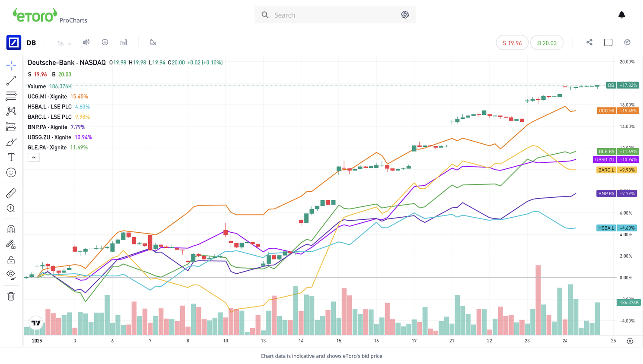Share the chart via share icon

pos(589,42)
